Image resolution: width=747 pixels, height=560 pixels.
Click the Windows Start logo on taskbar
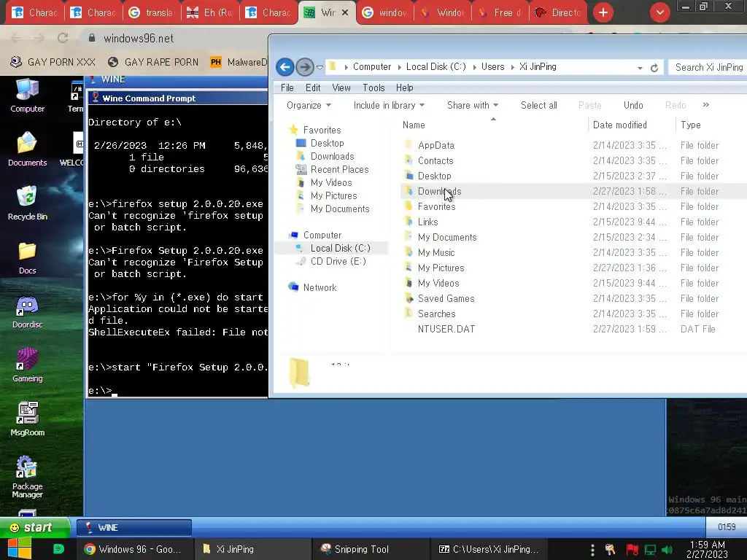tap(20, 548)
